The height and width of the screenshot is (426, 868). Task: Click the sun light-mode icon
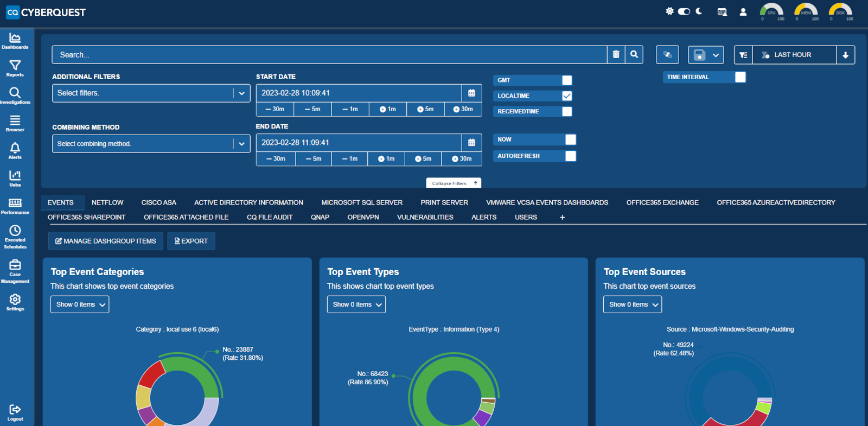click(669, 11)
